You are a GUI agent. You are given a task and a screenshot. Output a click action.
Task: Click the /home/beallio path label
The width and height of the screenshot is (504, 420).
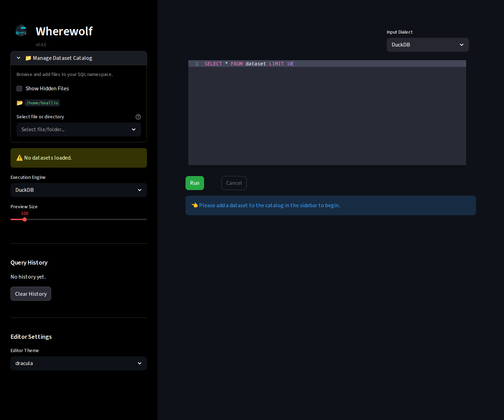[x=42, y=103]
